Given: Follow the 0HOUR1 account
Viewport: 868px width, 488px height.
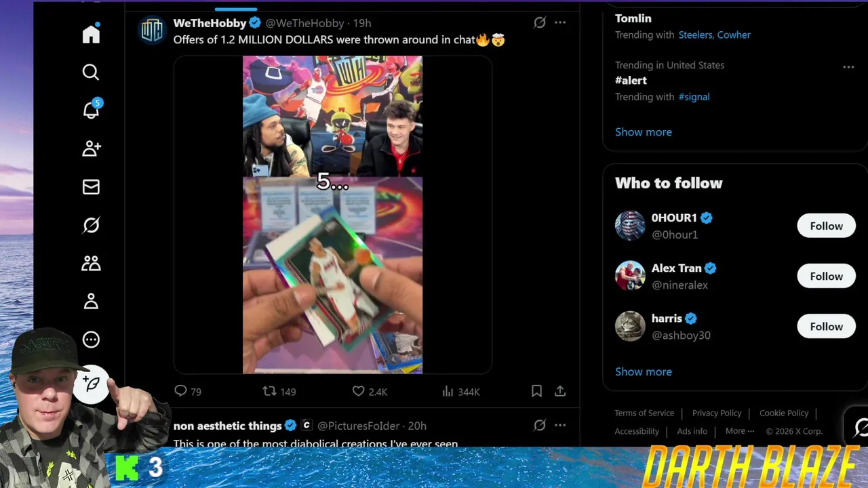Looking at the screenshot, I should [x=826, y=226].
